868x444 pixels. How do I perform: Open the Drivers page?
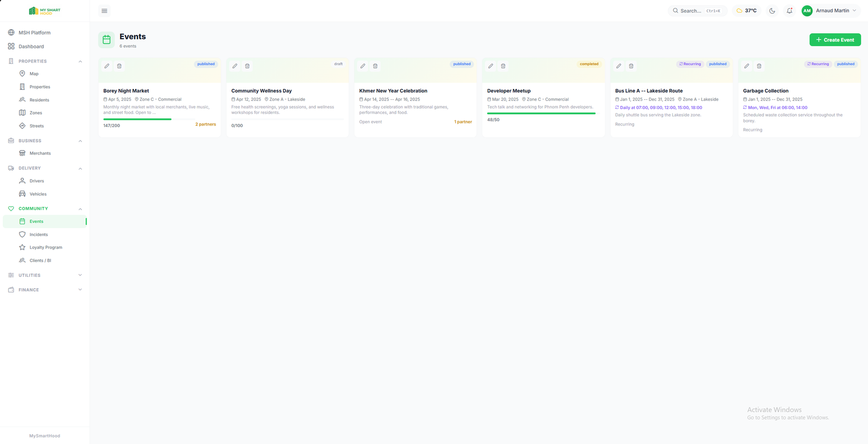[x=44, y=181]
